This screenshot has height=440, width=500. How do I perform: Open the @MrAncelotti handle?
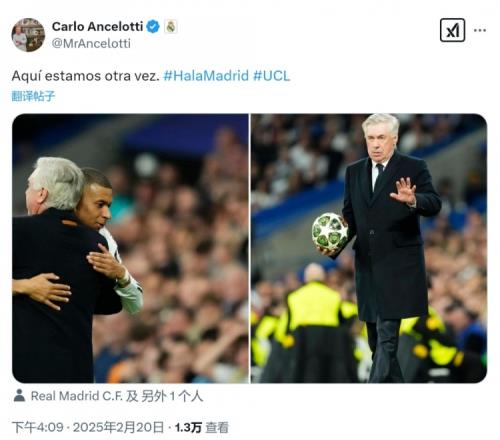click(91, 44)
